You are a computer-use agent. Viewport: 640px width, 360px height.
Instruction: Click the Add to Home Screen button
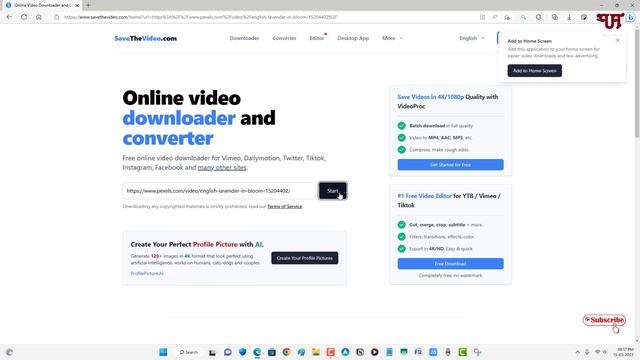coord(534,71)
